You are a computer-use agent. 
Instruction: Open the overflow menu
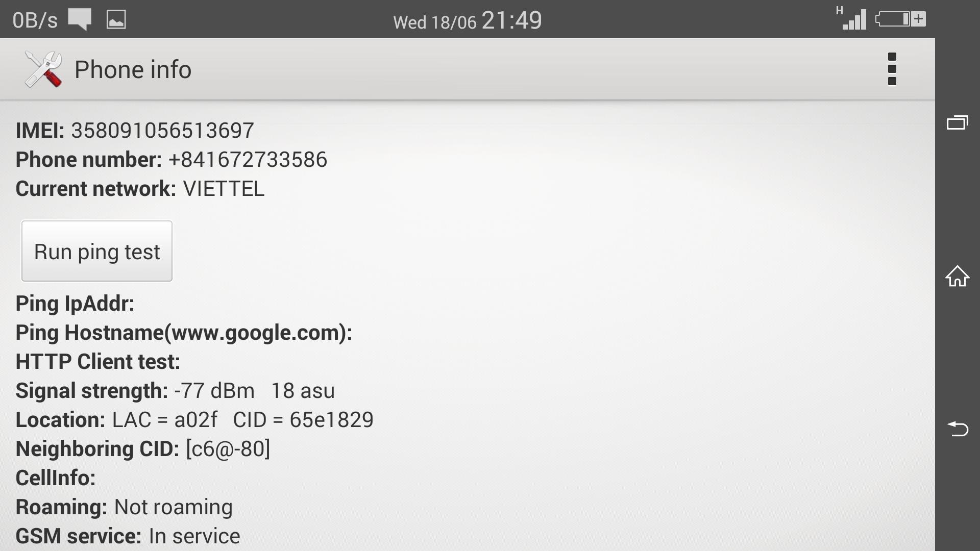coord(892,68)
